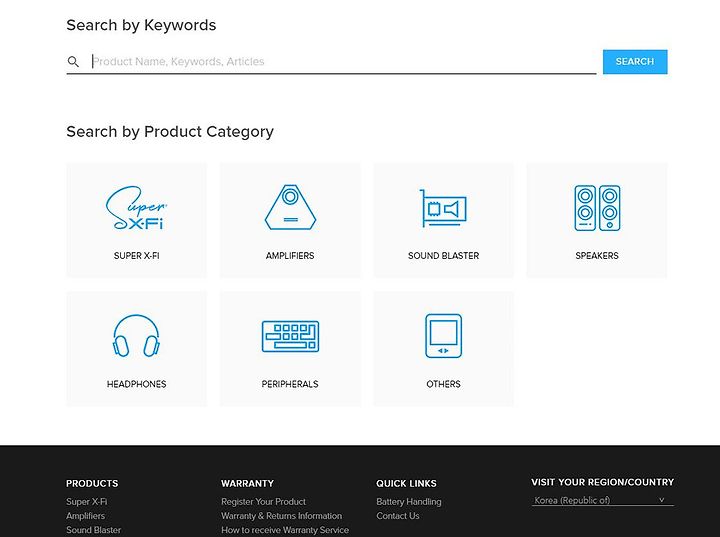Open the Sound Blaster footer link

pyautogui.click(x=94, y=530)
